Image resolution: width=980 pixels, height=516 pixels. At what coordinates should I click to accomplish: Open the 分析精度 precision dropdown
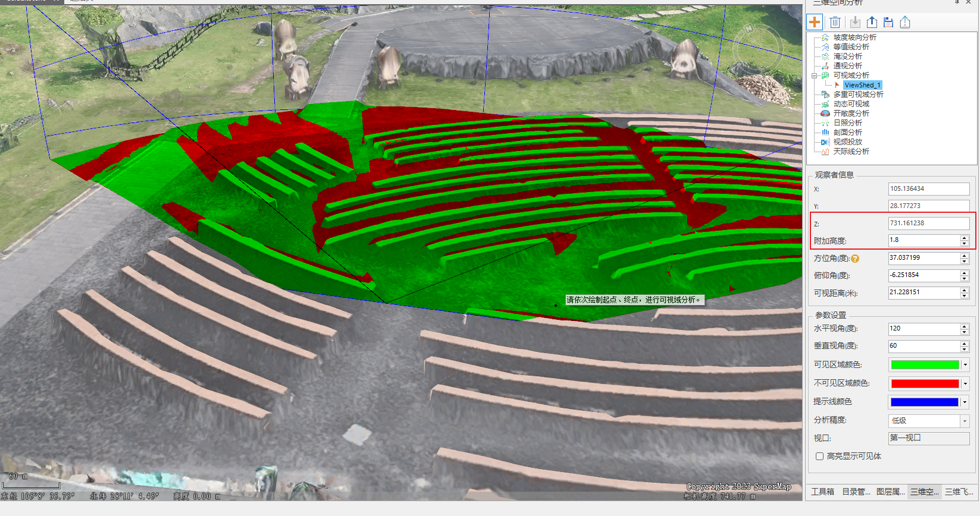click(965, 421)
